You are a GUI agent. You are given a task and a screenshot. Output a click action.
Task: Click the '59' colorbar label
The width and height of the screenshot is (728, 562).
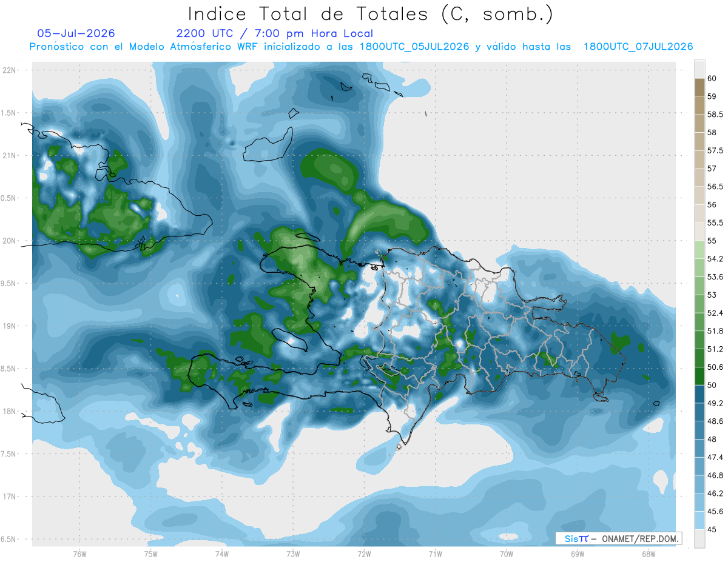tap(712, 96)
